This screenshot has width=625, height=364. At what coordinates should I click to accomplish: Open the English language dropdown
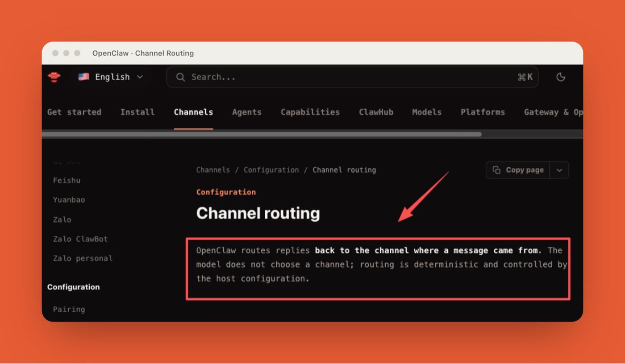[x=111, y=77]
